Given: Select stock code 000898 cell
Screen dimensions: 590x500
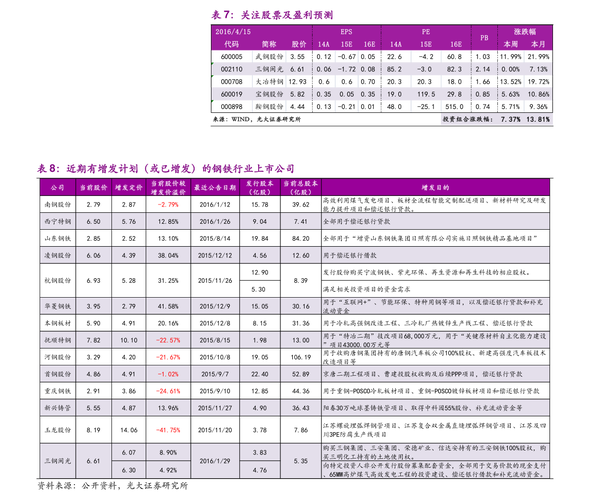Looking at the screenshot, I should pos(231,106).
